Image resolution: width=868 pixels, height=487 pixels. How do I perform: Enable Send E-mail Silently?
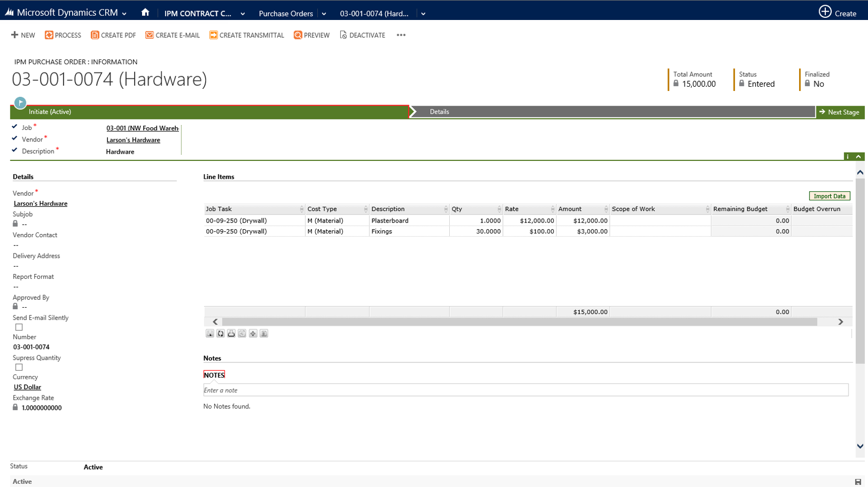tap(18, 327)
